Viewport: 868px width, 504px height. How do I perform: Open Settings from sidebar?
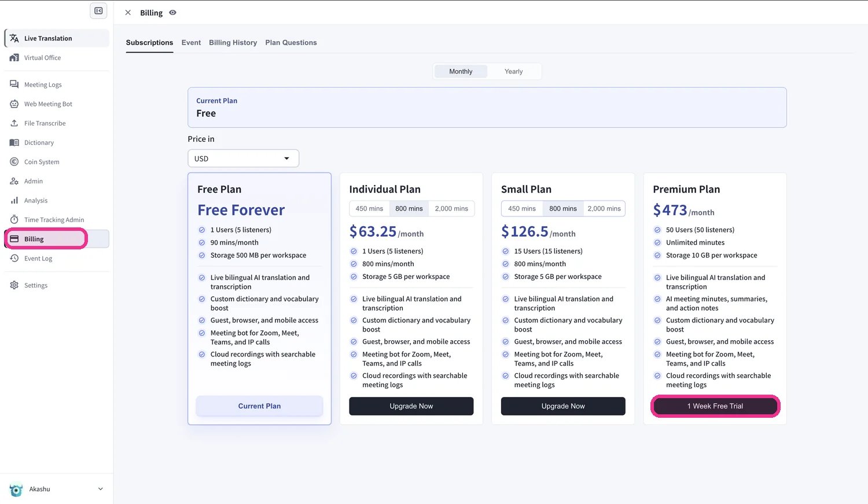click(x=57, y=285)
